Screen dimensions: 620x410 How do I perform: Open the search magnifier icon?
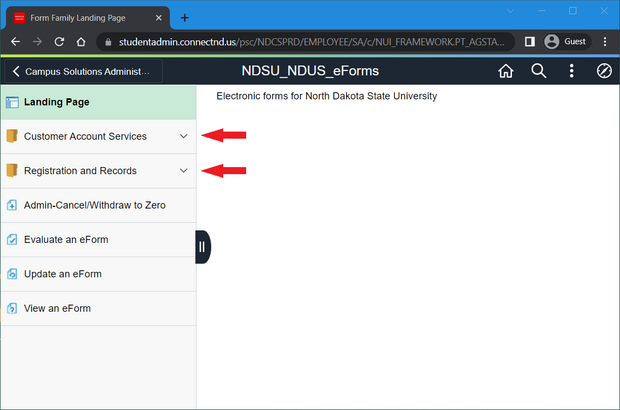[538, 71]
